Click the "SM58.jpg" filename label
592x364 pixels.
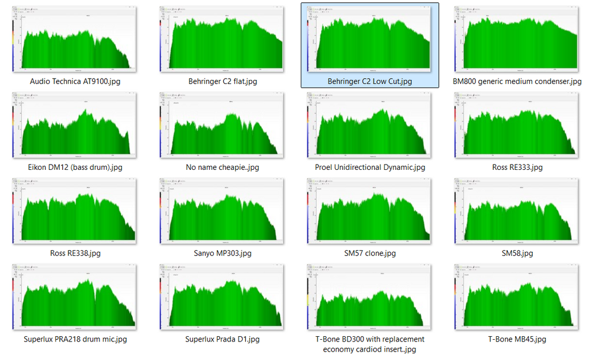coord(517,253)
